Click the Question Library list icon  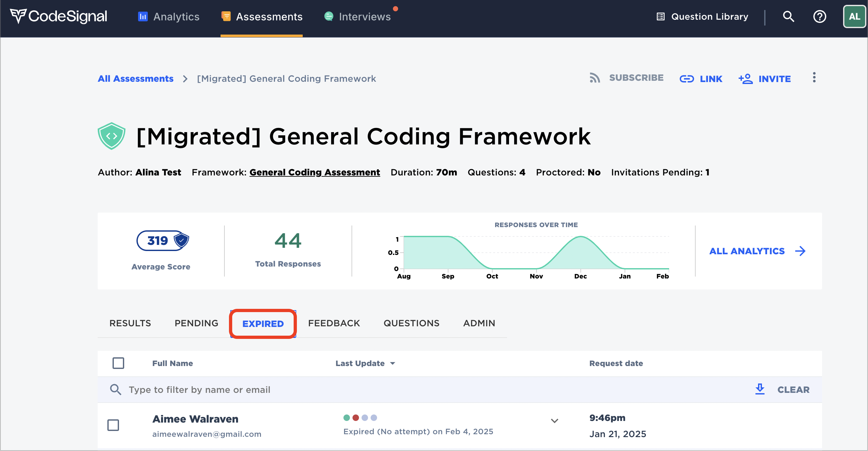[661, 16]
